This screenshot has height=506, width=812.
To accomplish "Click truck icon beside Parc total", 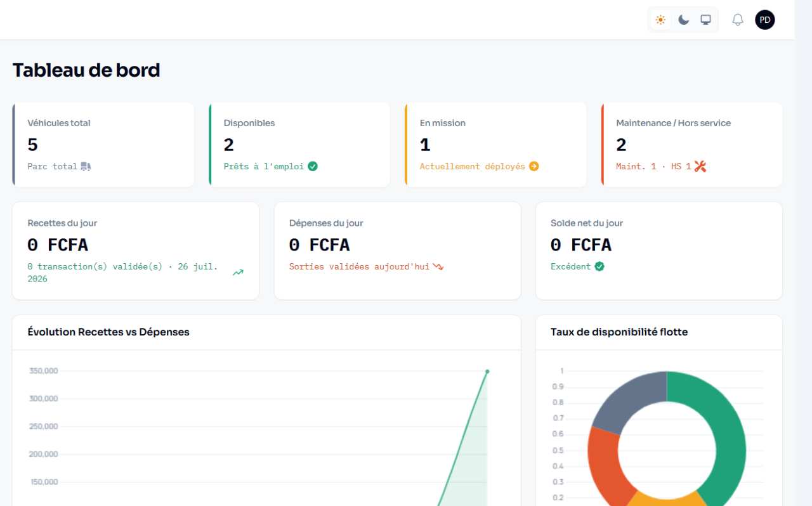I will 86,166.
